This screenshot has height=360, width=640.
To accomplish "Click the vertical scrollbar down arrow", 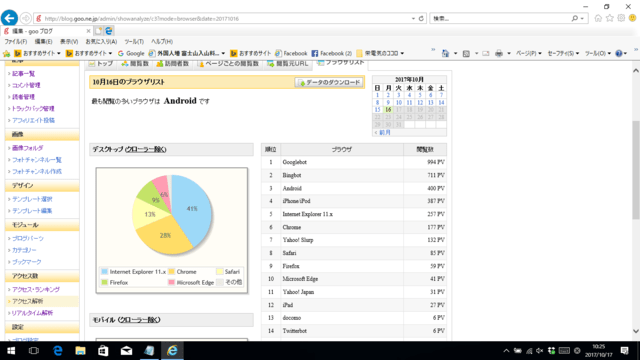I will coord(636,331).
